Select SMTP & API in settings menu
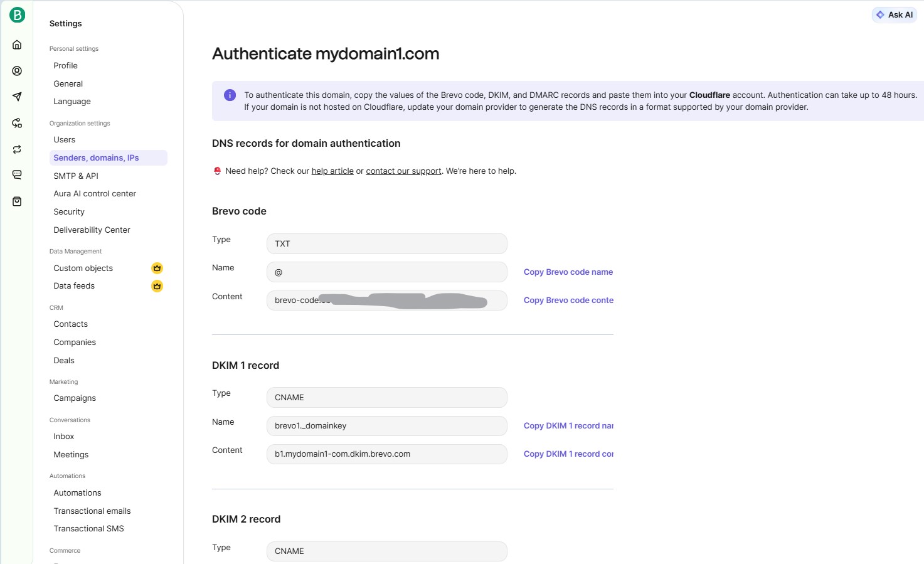This screenshot has height=564, width=924. [76, 176]
